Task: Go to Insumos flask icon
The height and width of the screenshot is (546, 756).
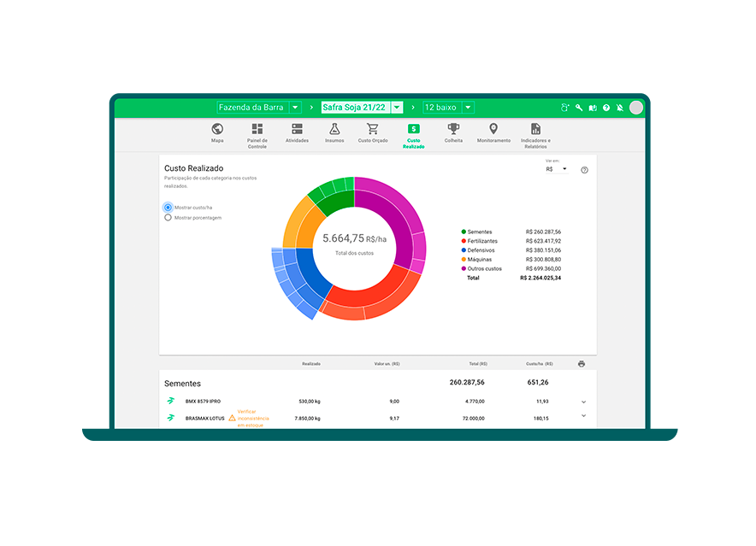Action: 334,129
